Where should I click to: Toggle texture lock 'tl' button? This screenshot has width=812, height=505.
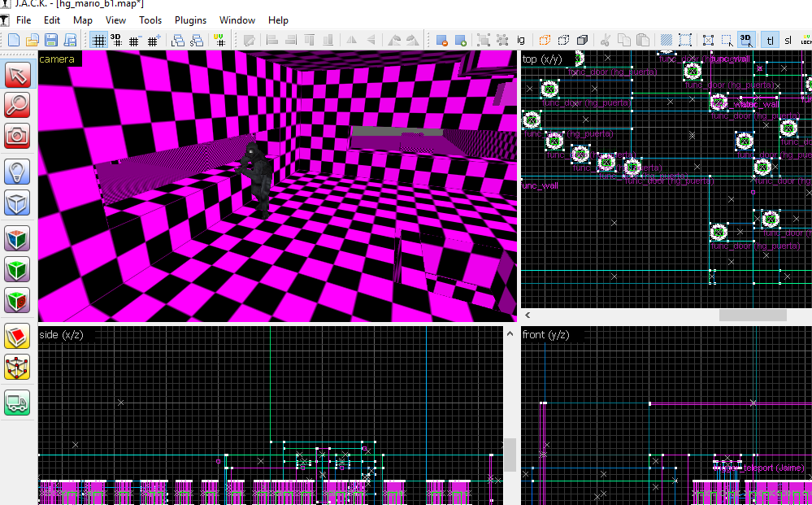click(770, 40)
